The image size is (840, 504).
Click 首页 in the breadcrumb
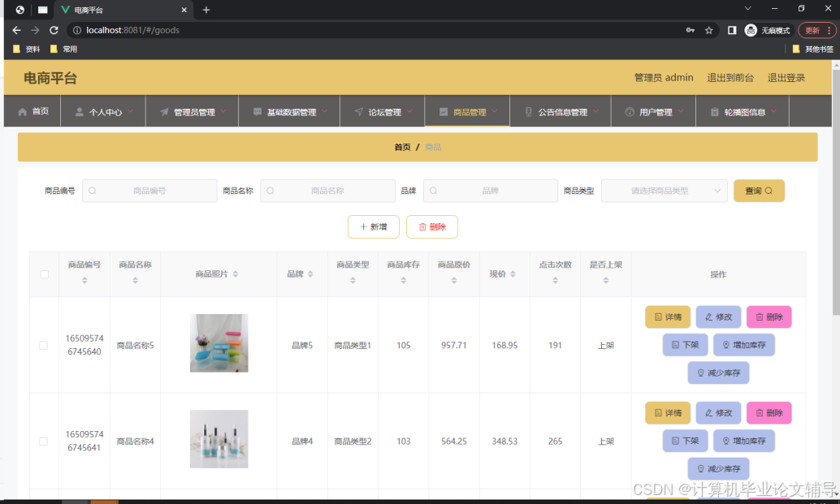pos(402,147)
